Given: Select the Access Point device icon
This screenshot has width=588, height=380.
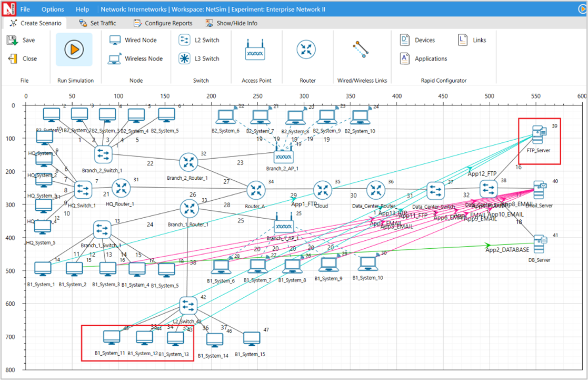Looking at the screenshot, I should (255, 52).
